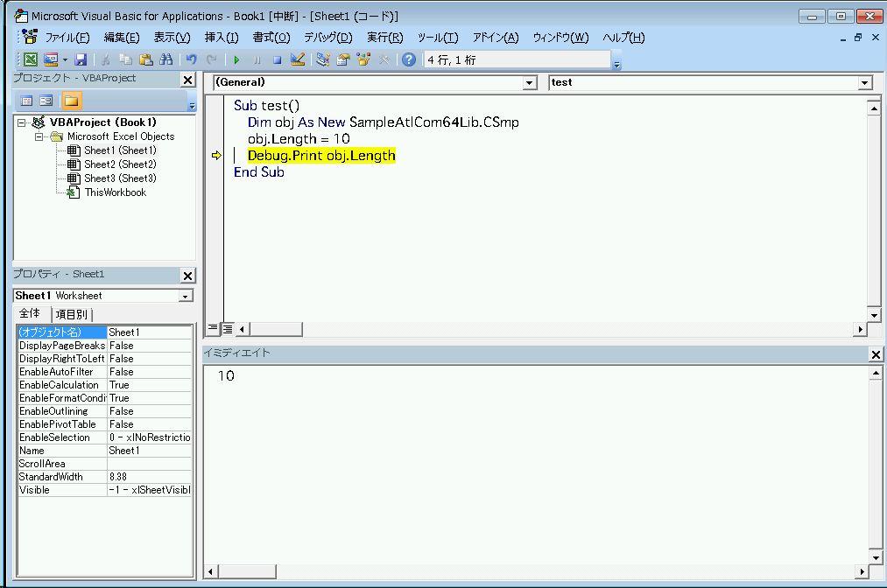This screenshot has height=588, width=887.
Task: Click the Save icon in the toolbar
Action: click(81, 59)
